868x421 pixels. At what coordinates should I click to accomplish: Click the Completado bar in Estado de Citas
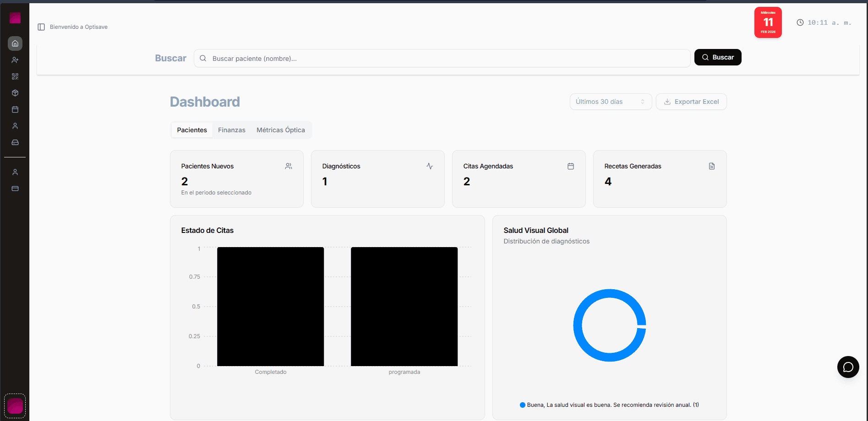tap(270, 307)
